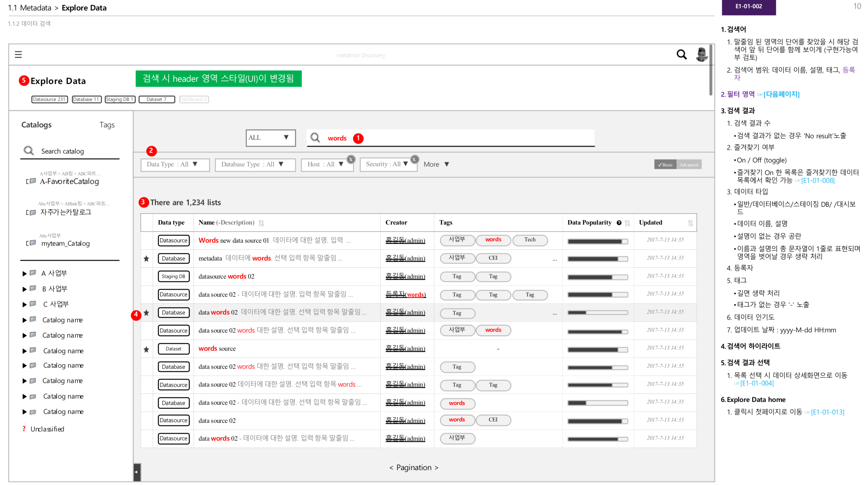Open datasource words 02 Staging DB entry
The image size is (868, 485).
(x=226, y=276)
